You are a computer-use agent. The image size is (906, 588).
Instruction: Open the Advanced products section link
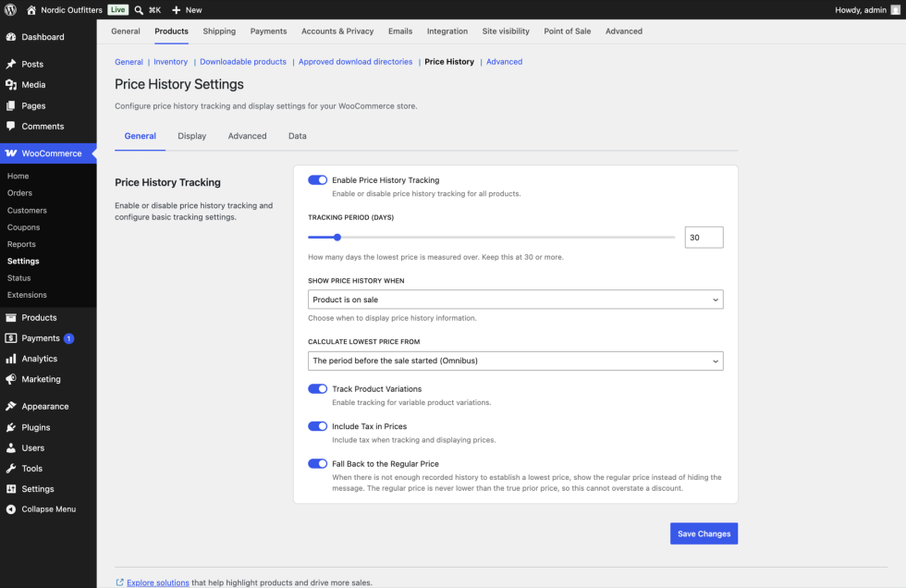[x=504, y=62]
